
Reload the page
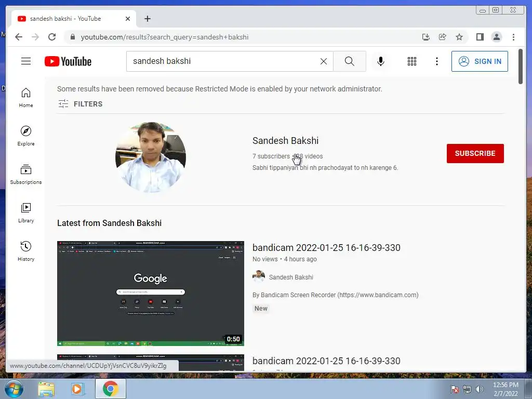tap(52, 37)
